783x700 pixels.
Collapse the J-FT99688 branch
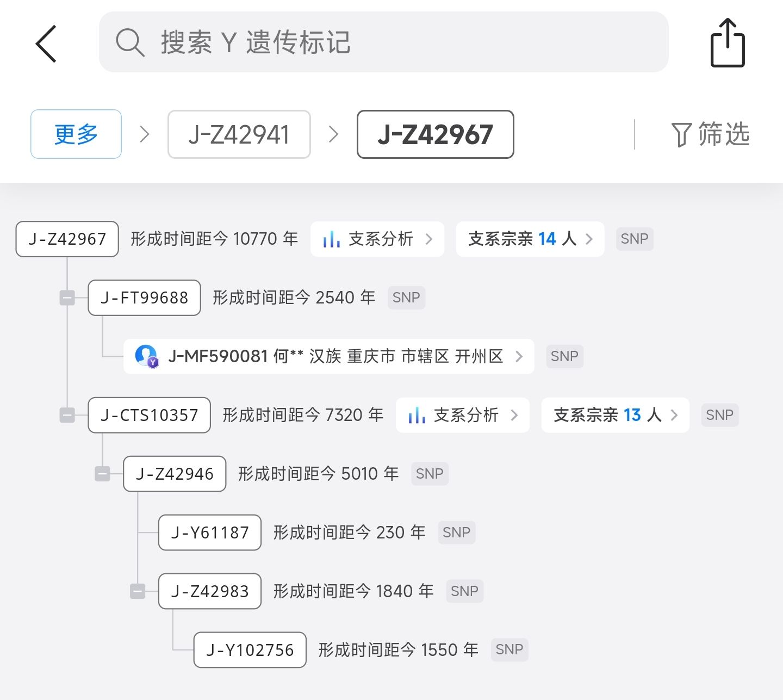click(x=67, y=298)
